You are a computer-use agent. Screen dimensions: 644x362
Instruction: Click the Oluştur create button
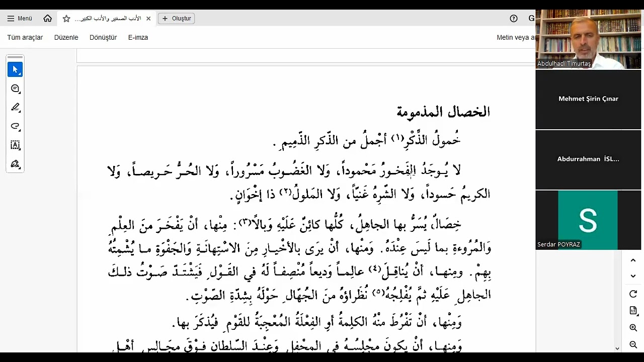177,19
